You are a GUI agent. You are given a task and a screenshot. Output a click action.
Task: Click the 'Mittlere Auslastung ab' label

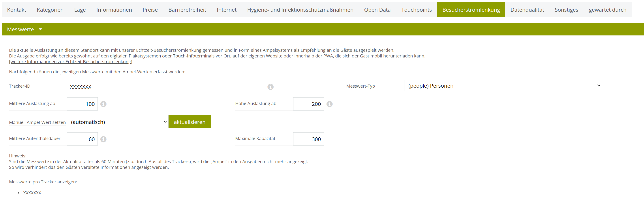pyautogui.click(x=32, y=103)
